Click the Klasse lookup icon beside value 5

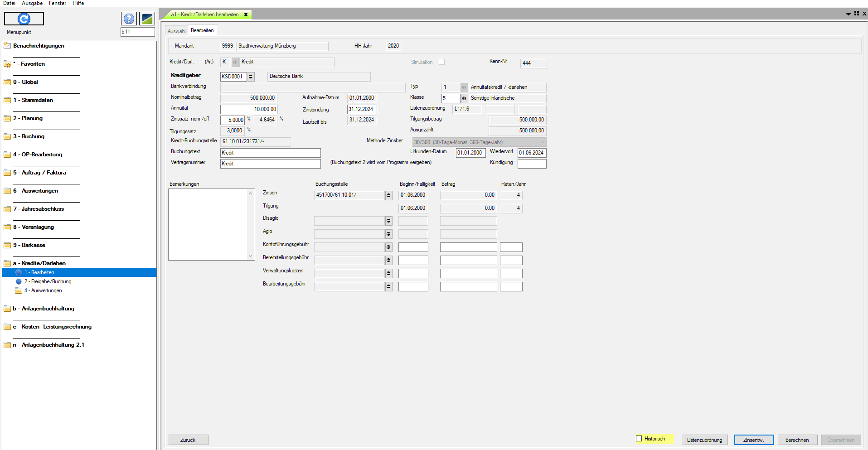pyautogui.click(x=464, y=98)
